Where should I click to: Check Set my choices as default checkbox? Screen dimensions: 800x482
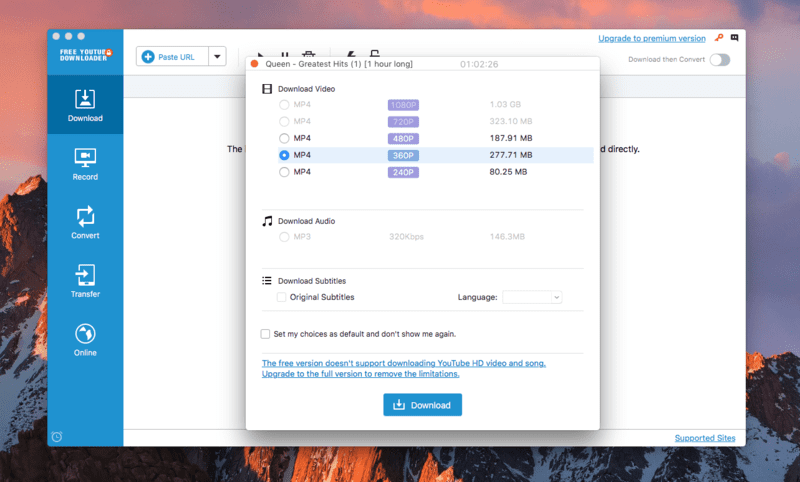265,334
